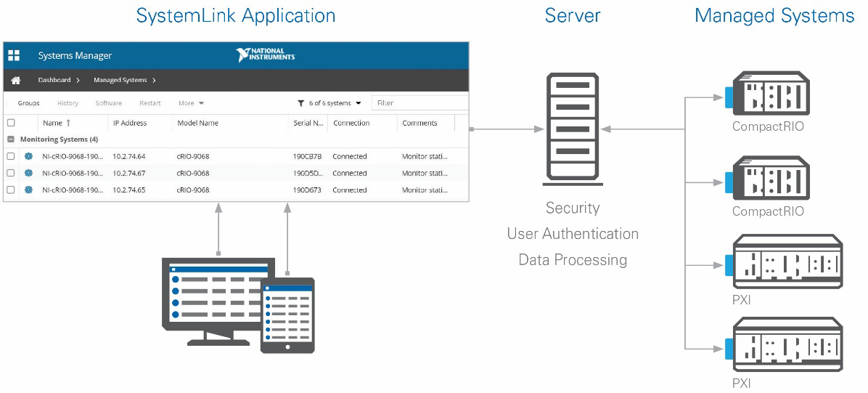Click the Comments column header
Screen dimensions: 868x393
pyautogui.click(x=419, y=123)
